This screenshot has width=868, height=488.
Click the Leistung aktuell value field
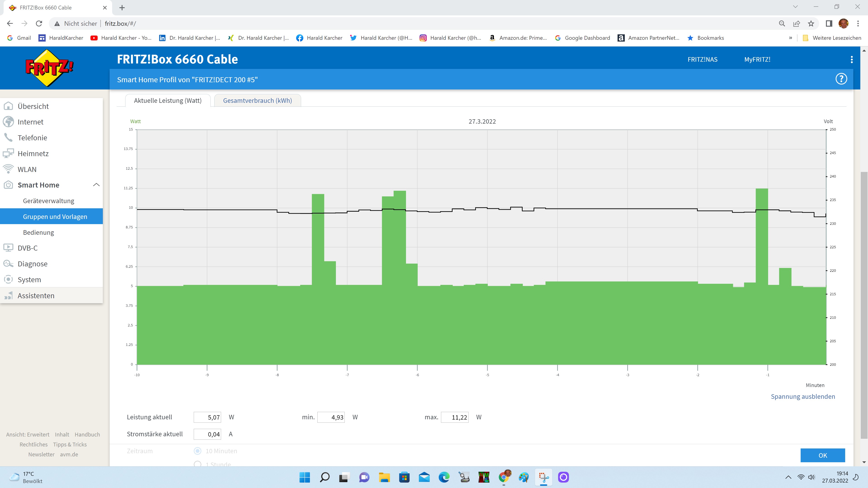207,417
